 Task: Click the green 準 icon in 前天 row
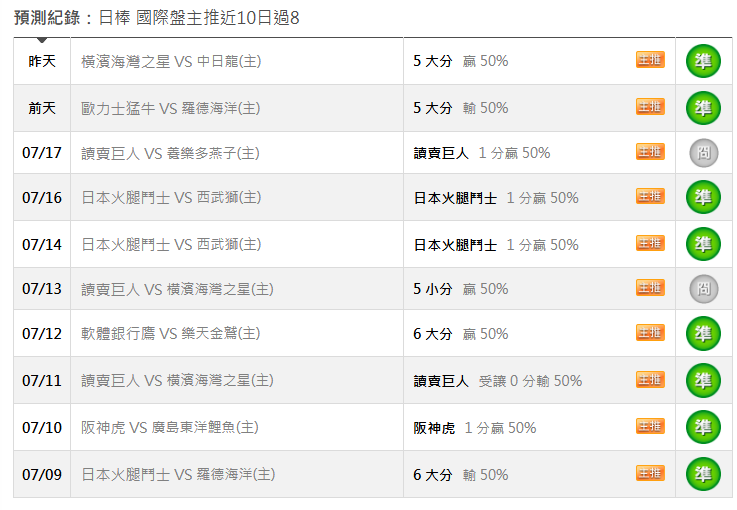(703, 108)
